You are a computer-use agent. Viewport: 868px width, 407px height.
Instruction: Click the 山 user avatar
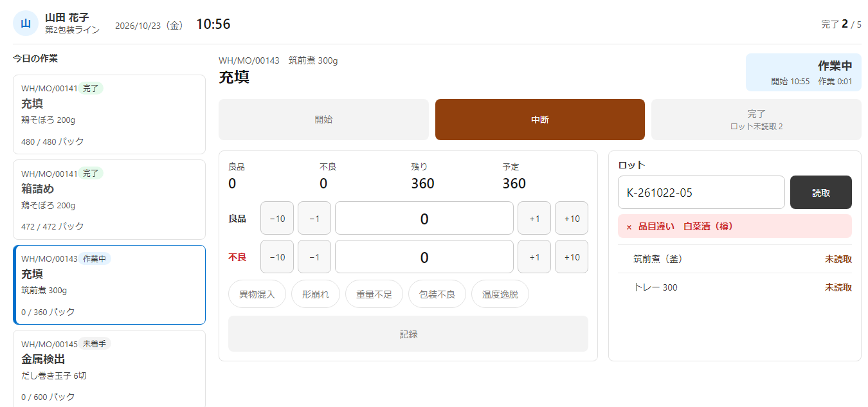(x=26, y=23)
